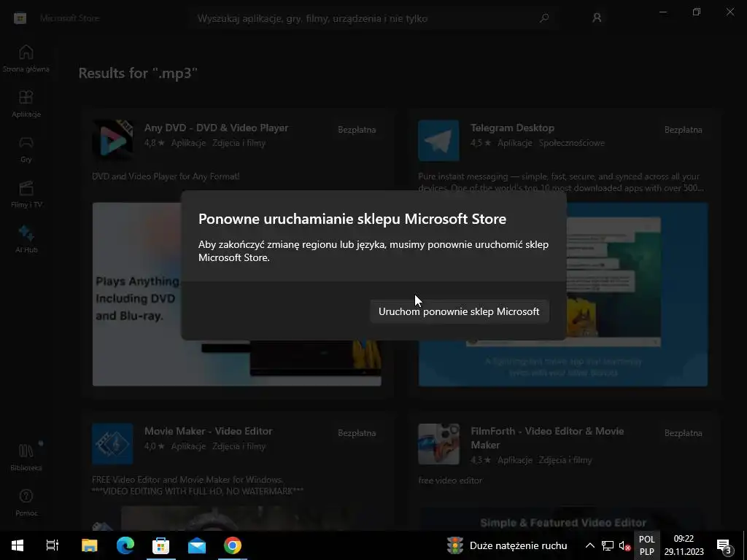747x560 pixels.
Task: Click Społecznościowe category on Telegram card
Action: (572, 143)
